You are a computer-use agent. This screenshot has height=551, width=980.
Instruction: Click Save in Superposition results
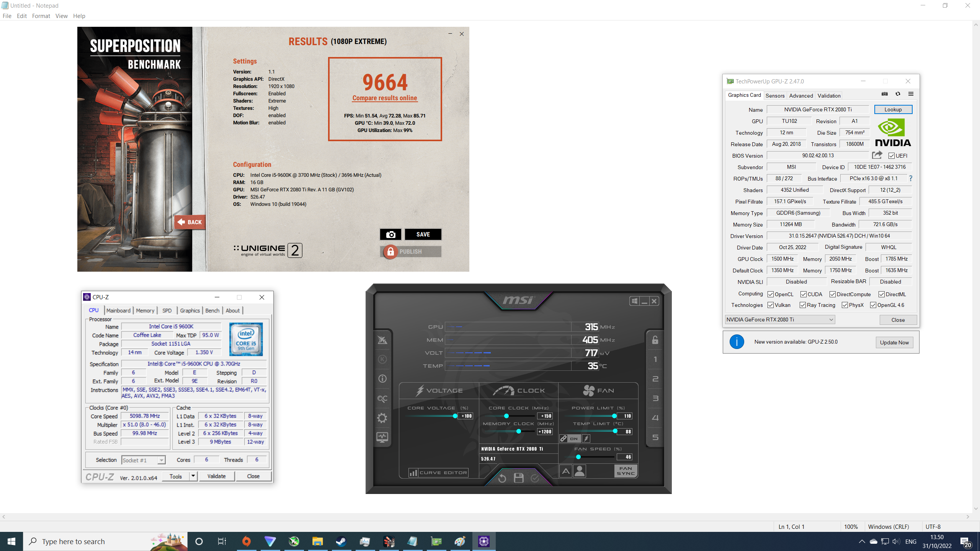click(423, 235)
